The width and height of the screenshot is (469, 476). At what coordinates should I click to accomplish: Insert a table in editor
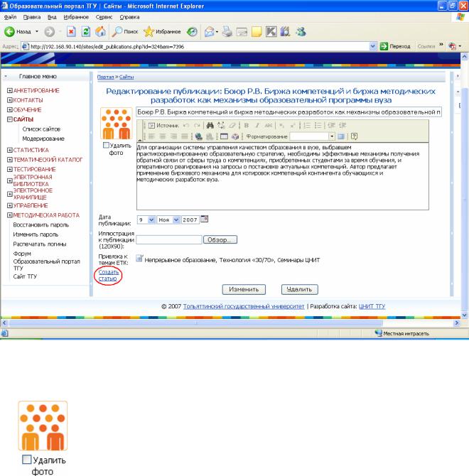pyautogui.click(x=224, y=136)
